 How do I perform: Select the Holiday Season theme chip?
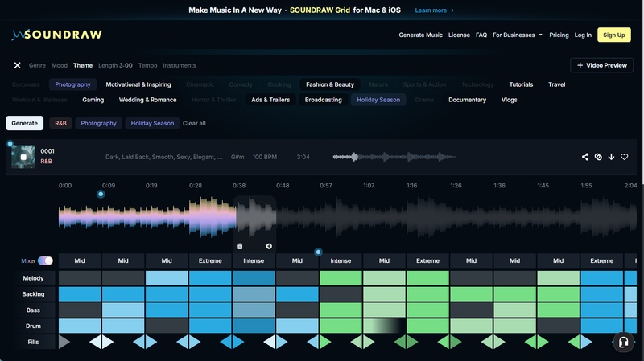click(378, 100)
